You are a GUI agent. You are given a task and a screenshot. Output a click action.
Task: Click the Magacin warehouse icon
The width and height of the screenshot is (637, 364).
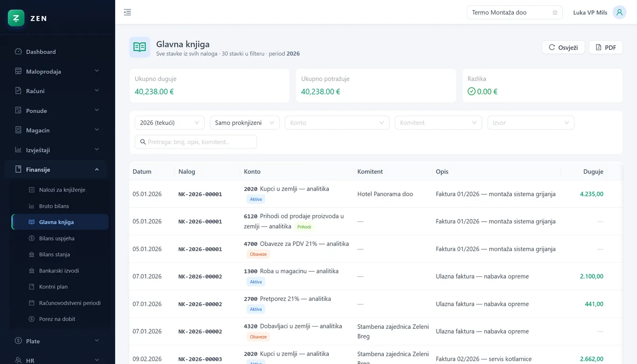click(18, 130)
